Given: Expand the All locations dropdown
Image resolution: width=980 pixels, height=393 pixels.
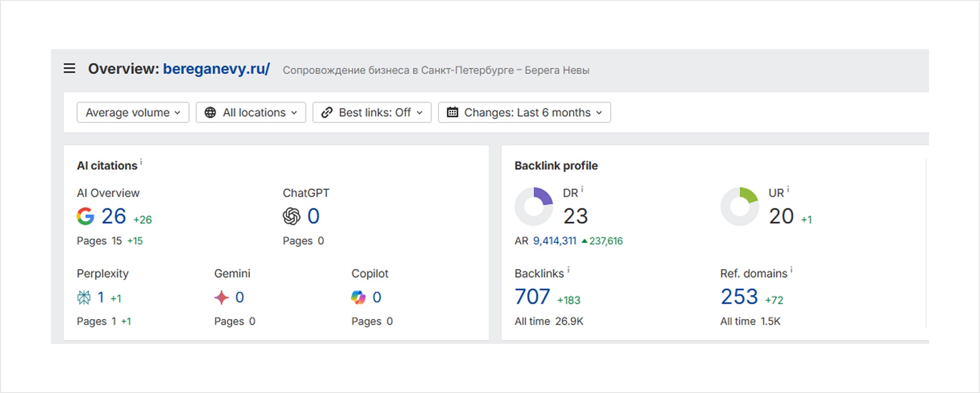Looking at the screenshot, I should [x=251, y=112].
